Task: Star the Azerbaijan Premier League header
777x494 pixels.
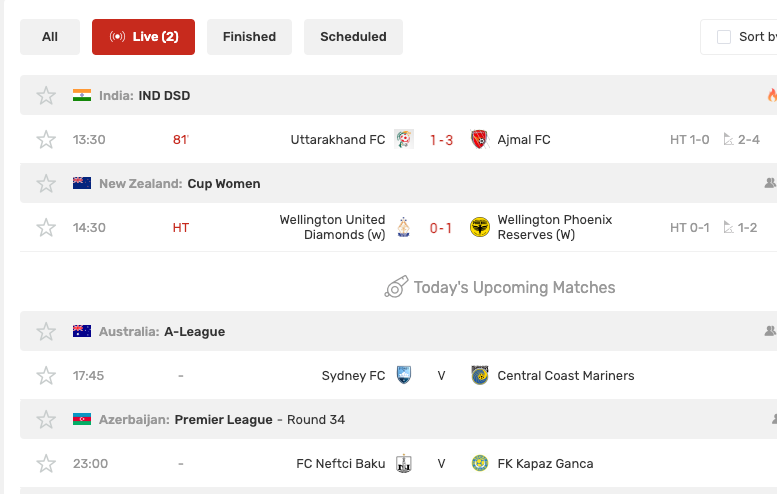Action: click(46, 420)
